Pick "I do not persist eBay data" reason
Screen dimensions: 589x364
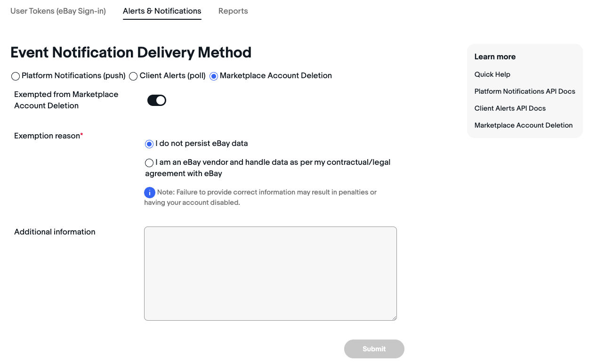point(149,144)
